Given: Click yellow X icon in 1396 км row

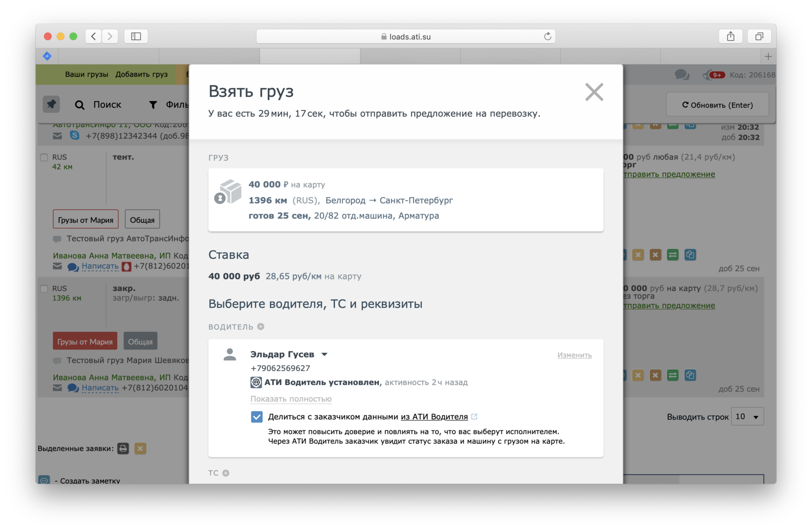Looking at the screenshot, I should (x=638, y=375).
